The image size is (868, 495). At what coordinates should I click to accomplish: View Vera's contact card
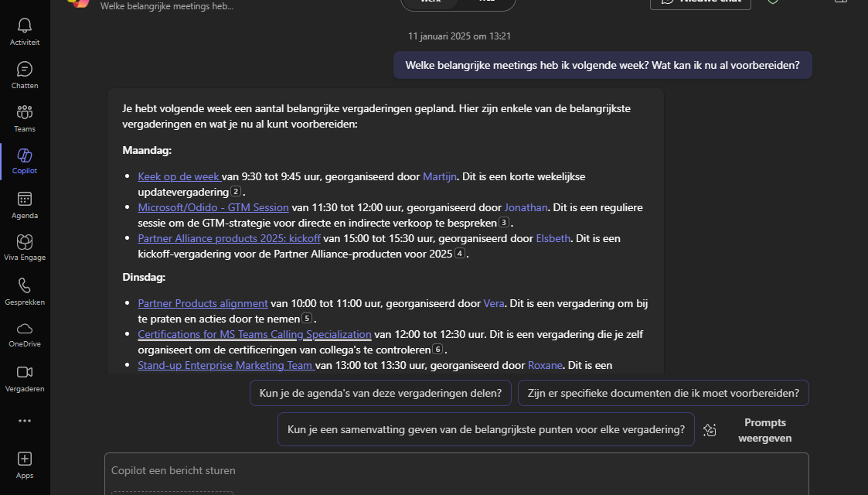click(x=494, y=303)
